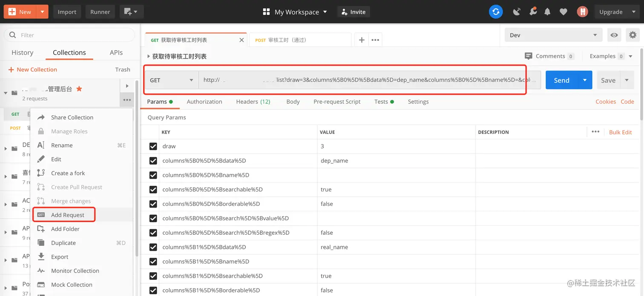The width and height of the screenshot is (644, 296).
Task: Click the Rename icon in context menu
Action: coord(41,145)
